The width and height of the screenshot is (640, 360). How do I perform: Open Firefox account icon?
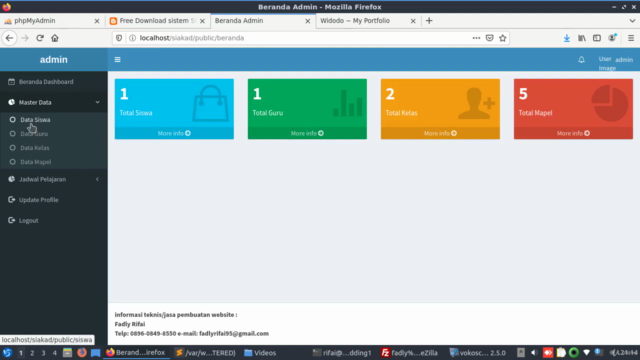click(612, 38)
